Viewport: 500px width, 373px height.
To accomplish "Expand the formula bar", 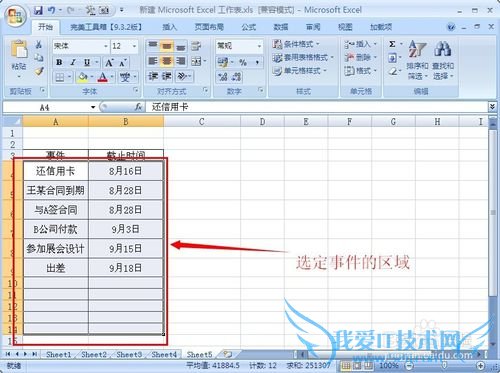I will point(492,107).
